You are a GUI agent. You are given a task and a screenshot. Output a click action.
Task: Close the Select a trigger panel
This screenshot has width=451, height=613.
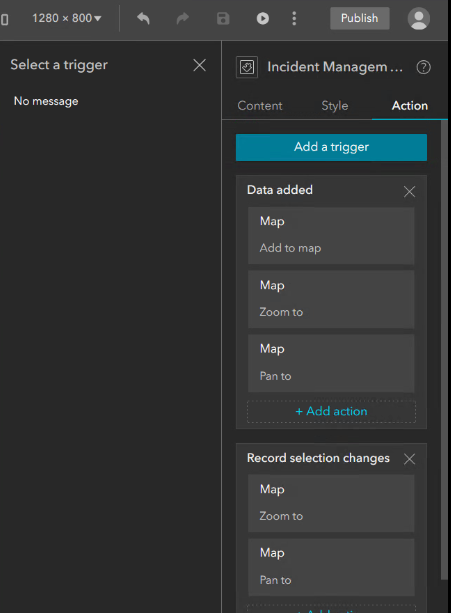[199, 65]
